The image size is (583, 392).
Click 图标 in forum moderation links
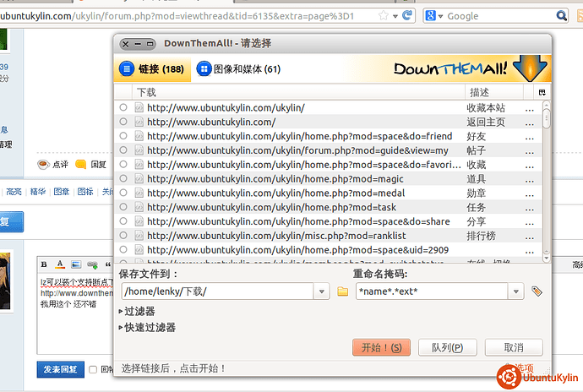point(85,192)
